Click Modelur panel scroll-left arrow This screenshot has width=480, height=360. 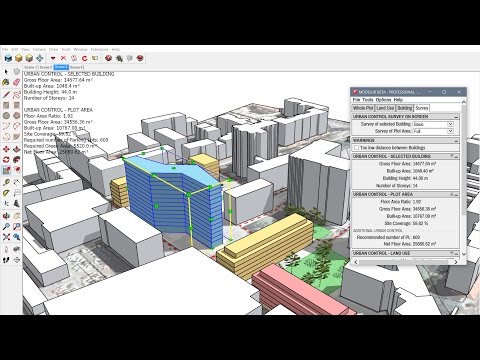356,262
